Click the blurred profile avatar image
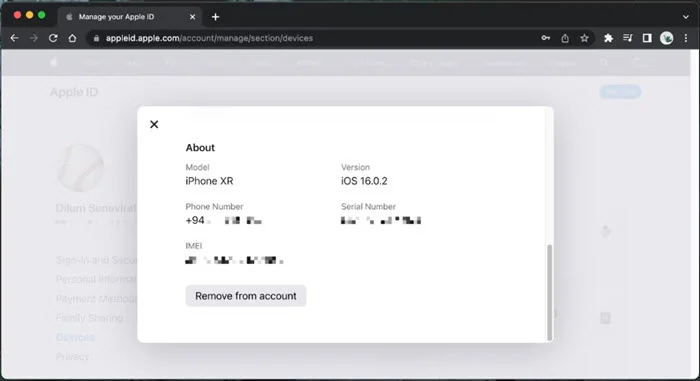The image size is (700, 381). pos(81,168)
